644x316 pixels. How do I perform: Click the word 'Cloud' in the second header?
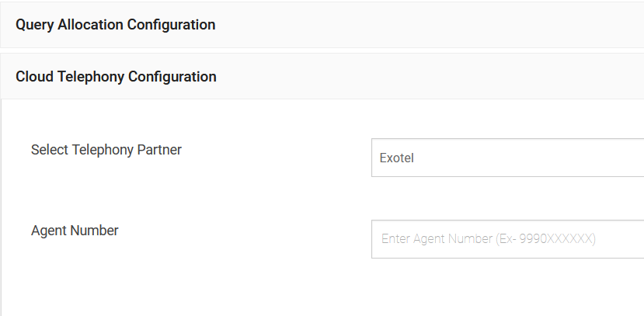click(x=35, y=77)
